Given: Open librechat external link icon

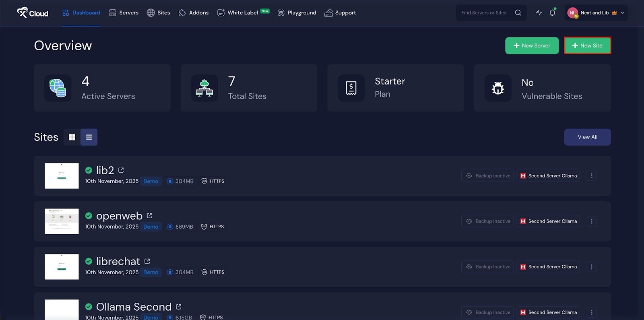Looking at the screenshot, I should click(x=147, y=261).
